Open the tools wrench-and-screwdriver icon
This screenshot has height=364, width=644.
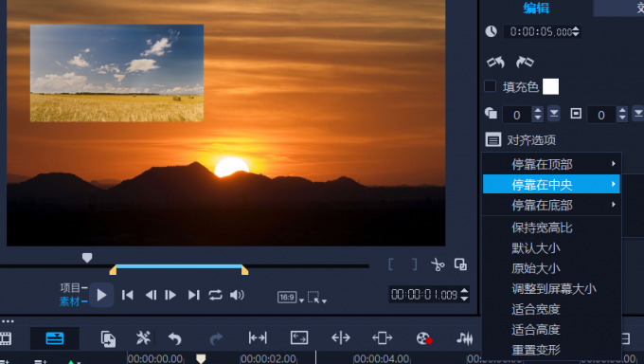tap(143, 338)
